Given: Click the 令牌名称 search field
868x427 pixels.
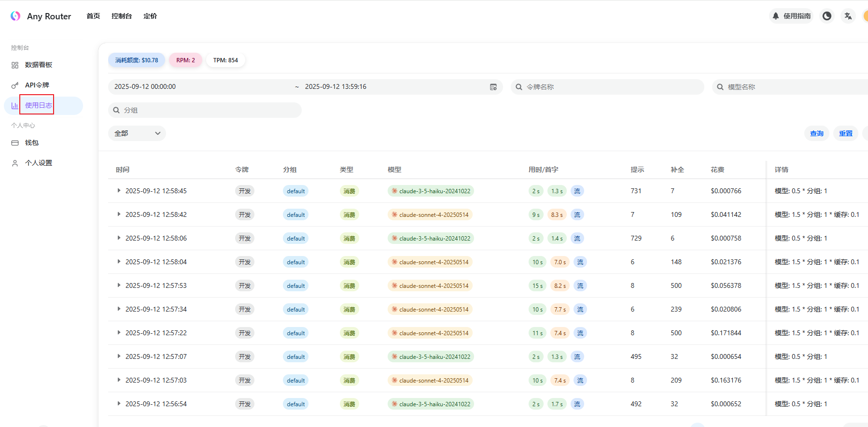Looking at the screenshot, I should [607, 87].
